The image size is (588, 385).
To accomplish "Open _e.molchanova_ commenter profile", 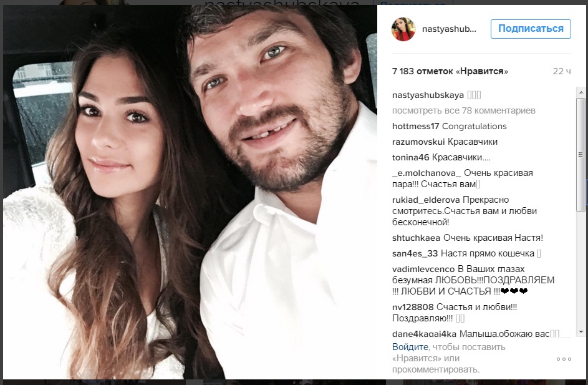I will [x=427, y=173].
